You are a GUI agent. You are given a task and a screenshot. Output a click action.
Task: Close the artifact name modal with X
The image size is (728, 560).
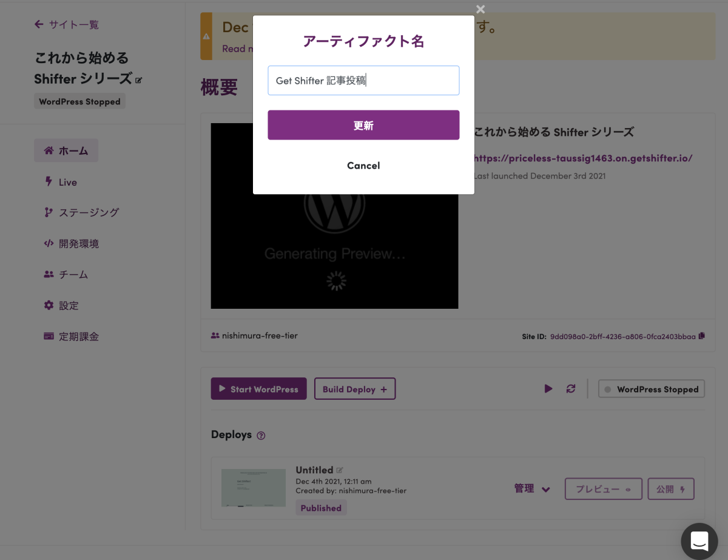point(480,9)
